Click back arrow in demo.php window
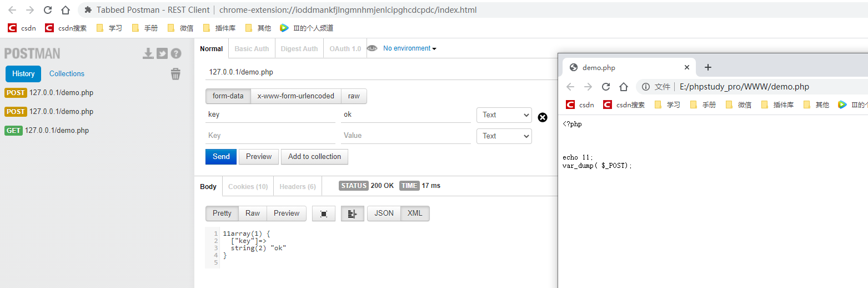The image size is (868, 288). [x=570, y=87]
